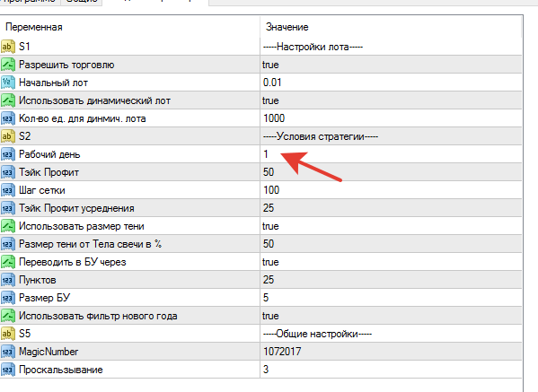The height and width of the screenshot is (392, 538).
Task: Edit the Размер БУ value 5
Action: point(266,298)
